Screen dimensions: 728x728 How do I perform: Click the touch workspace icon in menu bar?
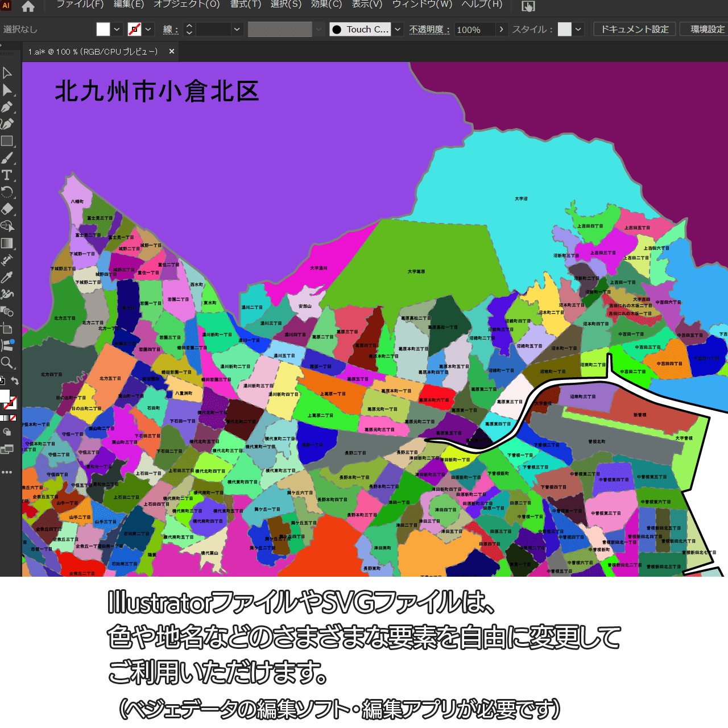(528, 6)
